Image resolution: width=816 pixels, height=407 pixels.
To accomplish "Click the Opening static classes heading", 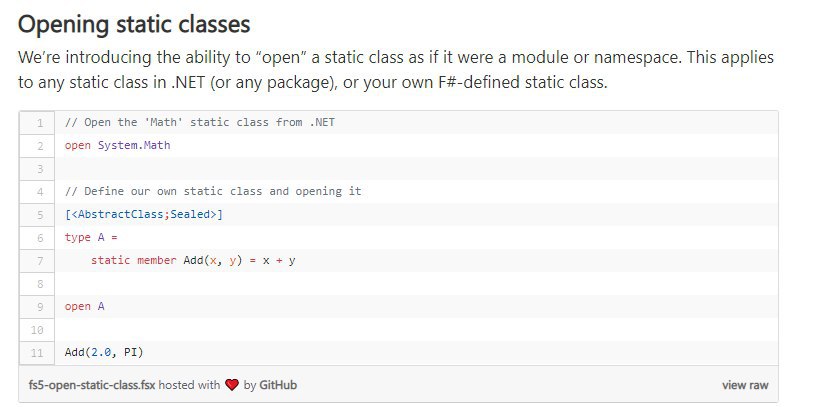I will pyautogui.click(x=134, y=24).
